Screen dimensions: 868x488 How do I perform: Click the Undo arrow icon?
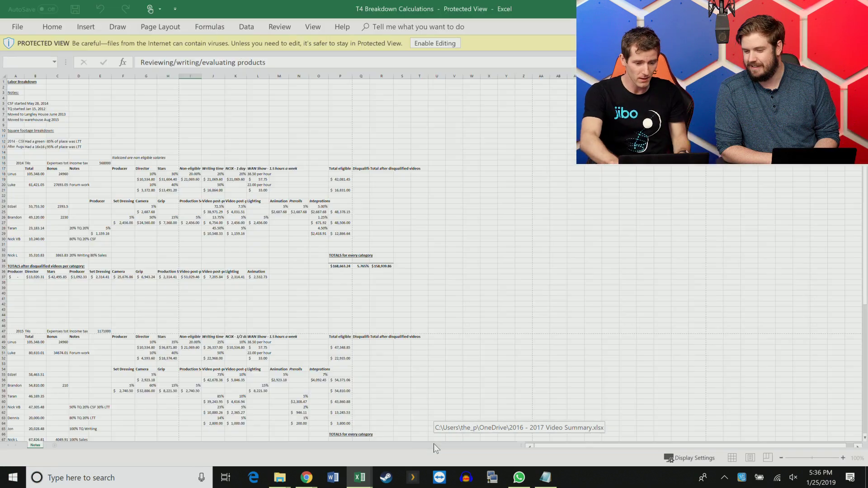[100, 9]
